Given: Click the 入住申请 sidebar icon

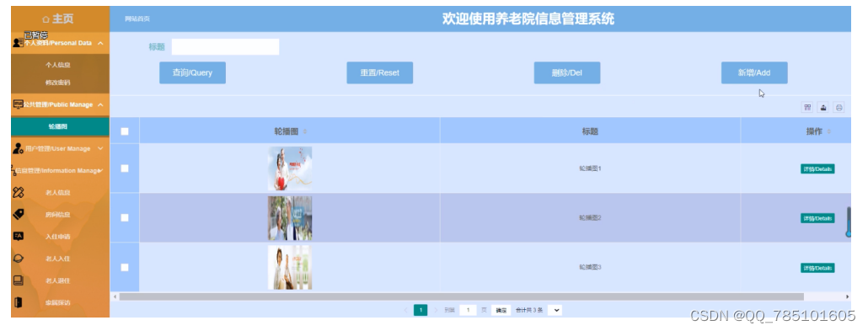Looking at the screenshot, I should pos(19,237).
